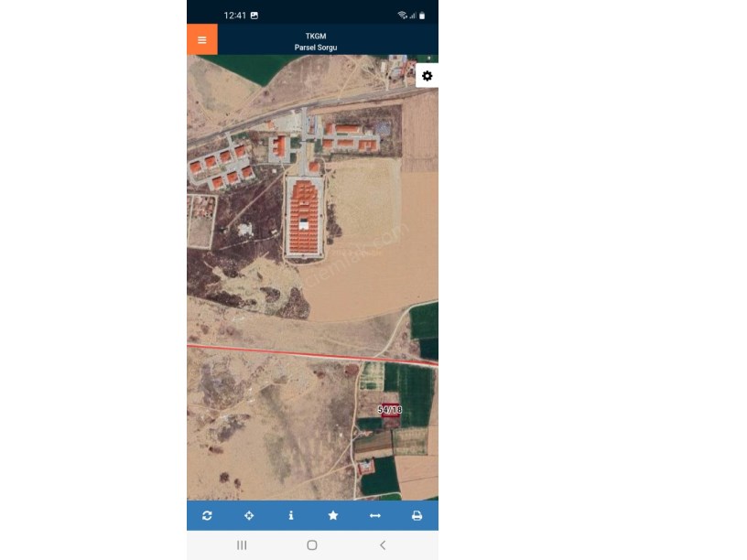Viewport: 747px width, 560px height.
Task: Open parcel info icon
Action: [291, 515]
